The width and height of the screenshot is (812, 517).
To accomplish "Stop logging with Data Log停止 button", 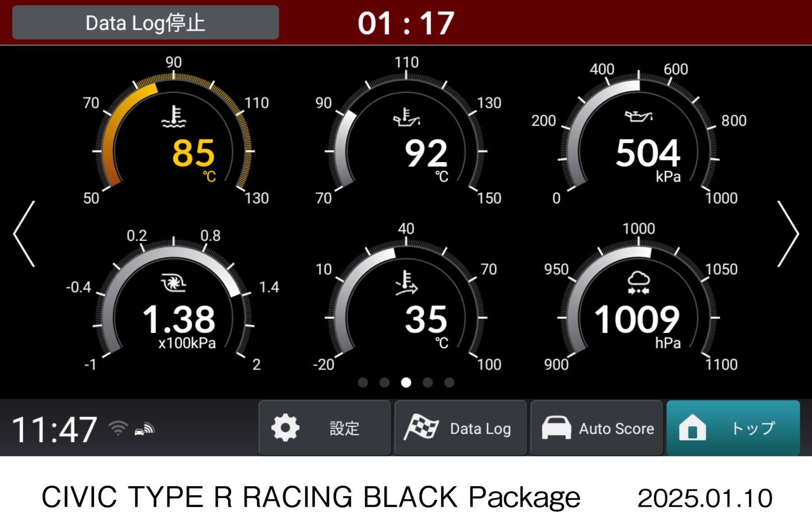I will 145,23.
